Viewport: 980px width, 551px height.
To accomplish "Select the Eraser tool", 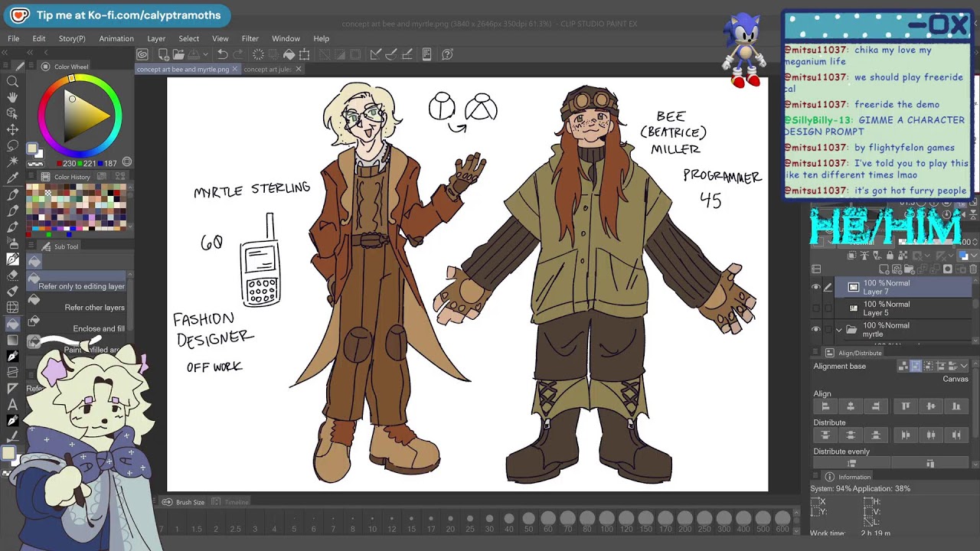I will (12, 275).
